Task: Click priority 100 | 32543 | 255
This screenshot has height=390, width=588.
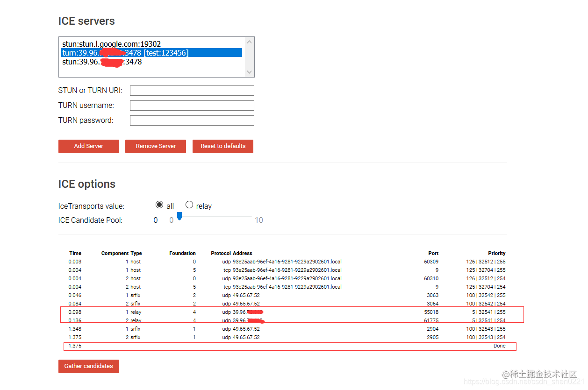Action: click(x=486, y=329)
